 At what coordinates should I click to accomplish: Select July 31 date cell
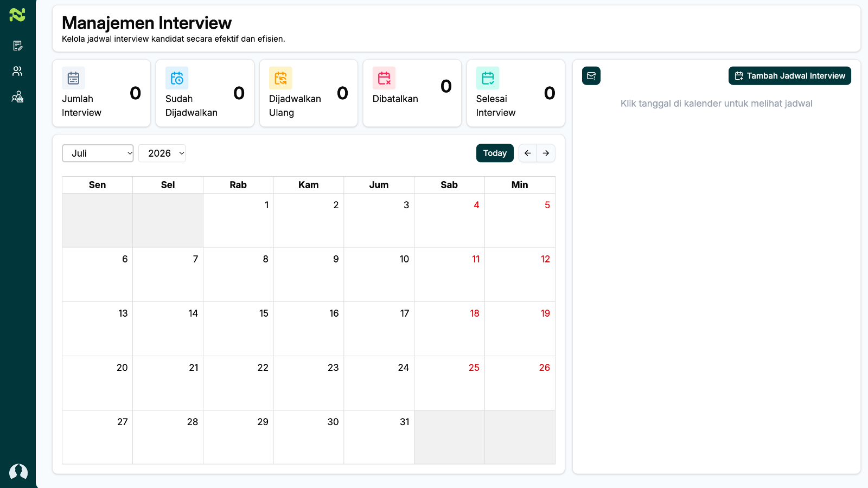click(x=379, y=437)
